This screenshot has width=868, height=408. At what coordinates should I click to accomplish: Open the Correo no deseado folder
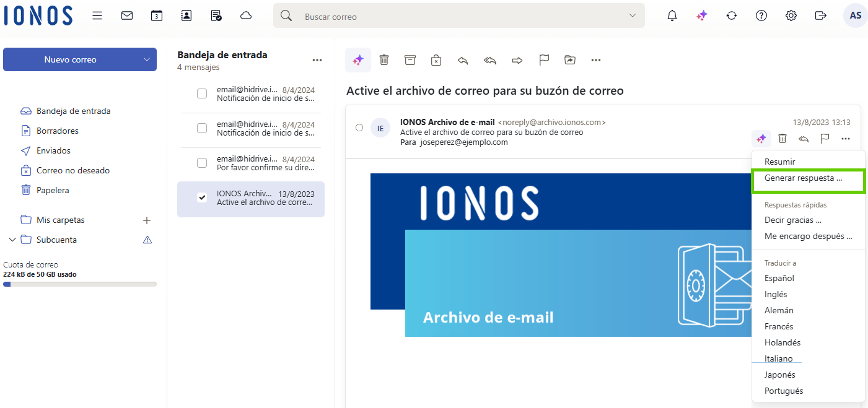click(x=73, y=170)
